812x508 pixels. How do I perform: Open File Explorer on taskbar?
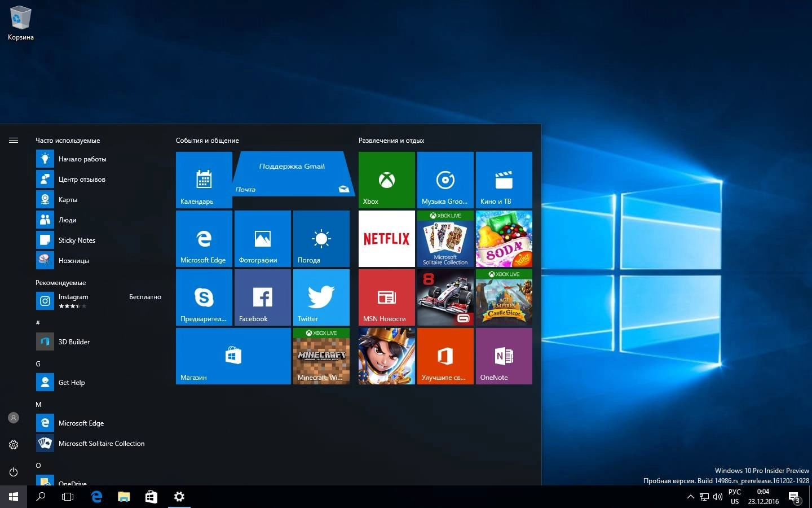coord(123,497)
